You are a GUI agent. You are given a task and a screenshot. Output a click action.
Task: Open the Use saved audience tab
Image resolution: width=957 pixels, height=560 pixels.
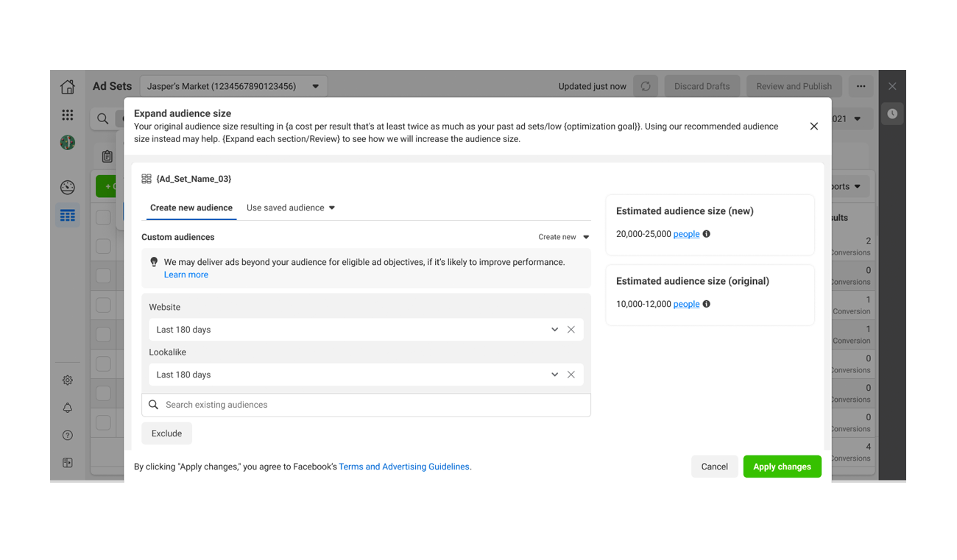[x=291, y=208]
